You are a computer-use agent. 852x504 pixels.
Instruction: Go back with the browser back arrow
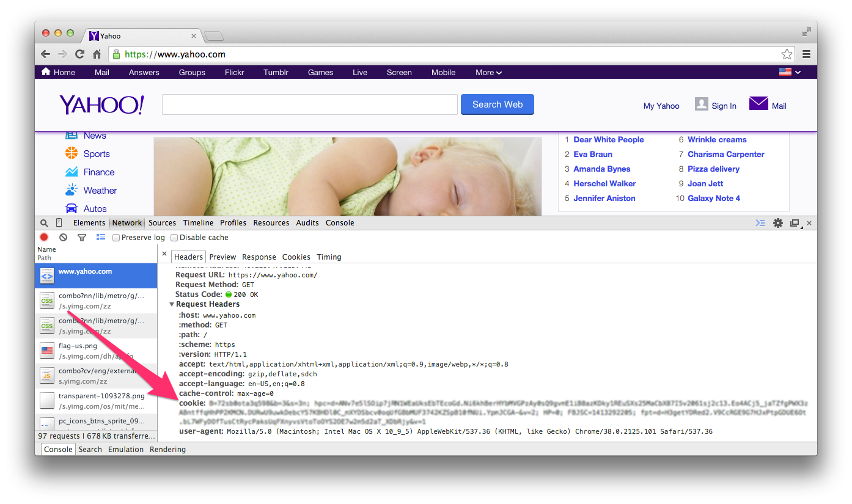click(46, 54)
